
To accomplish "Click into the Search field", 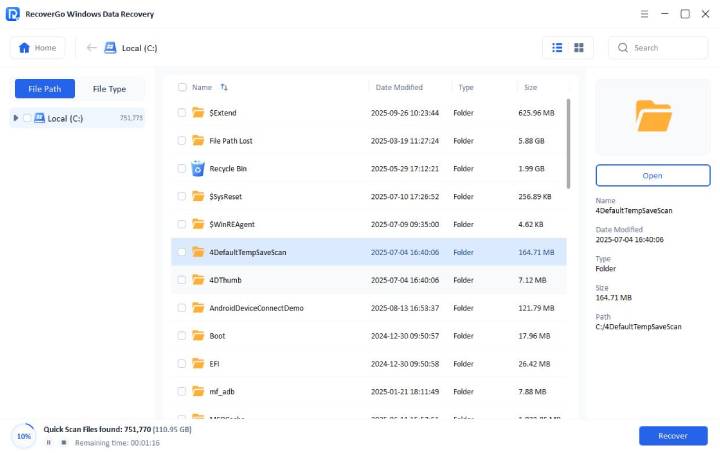I will [x=667, y=48].
